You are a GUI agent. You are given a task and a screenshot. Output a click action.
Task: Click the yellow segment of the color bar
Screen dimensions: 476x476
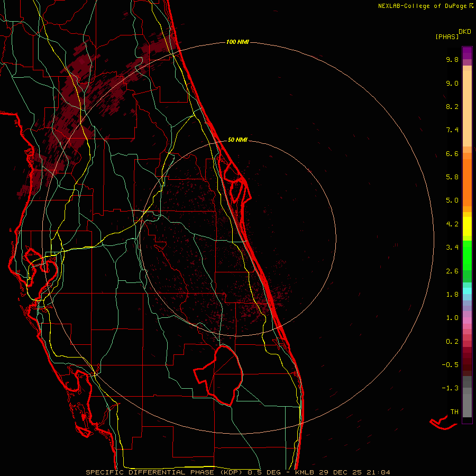tap(467, 226)
